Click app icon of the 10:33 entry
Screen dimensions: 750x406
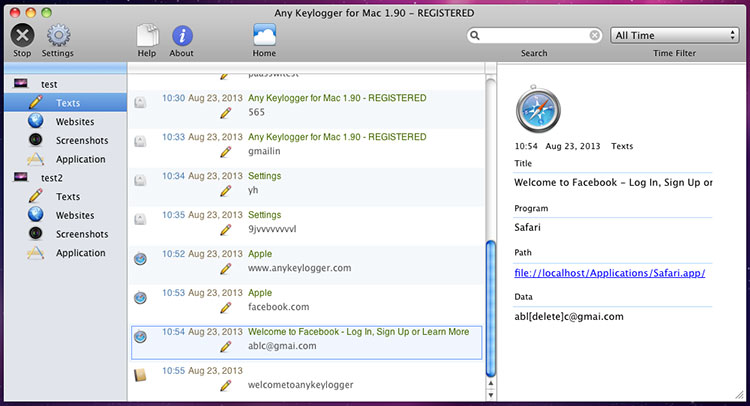pos(140,142)
